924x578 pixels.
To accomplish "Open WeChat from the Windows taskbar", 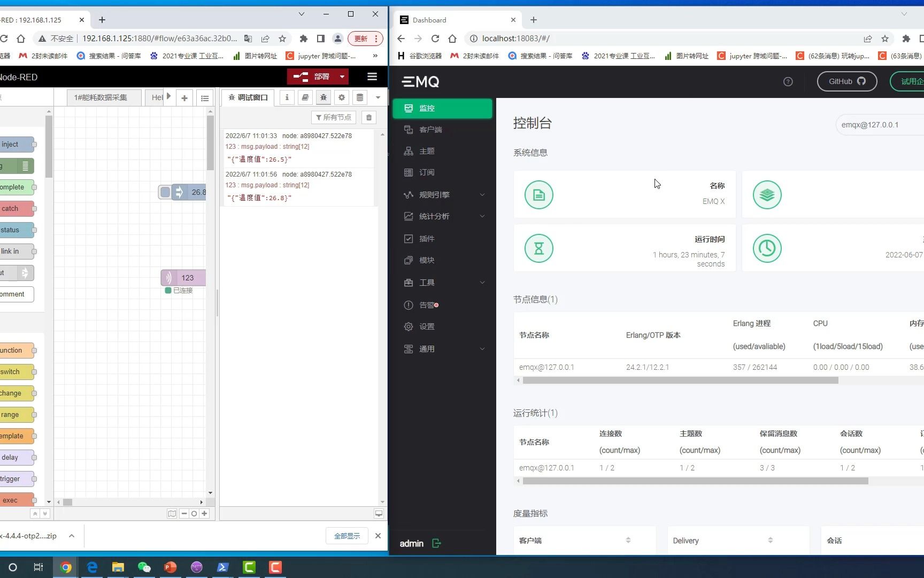I will point(144,567).
